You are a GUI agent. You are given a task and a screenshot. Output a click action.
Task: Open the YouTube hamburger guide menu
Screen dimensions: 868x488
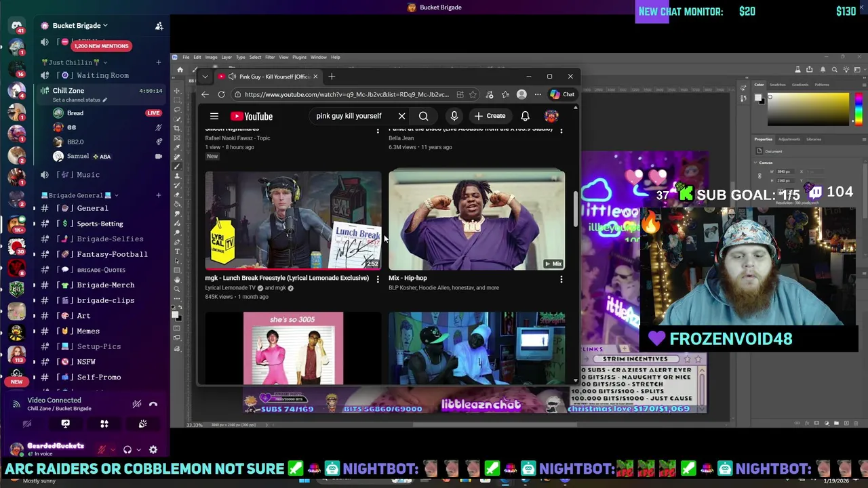(x=214, y=116)
